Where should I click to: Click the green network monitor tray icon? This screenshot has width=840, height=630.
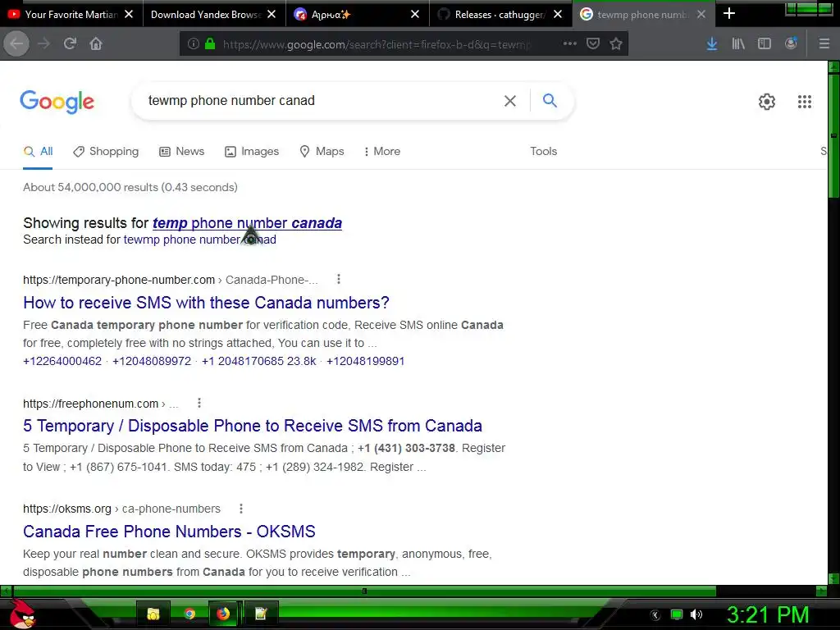click(677, 614)
